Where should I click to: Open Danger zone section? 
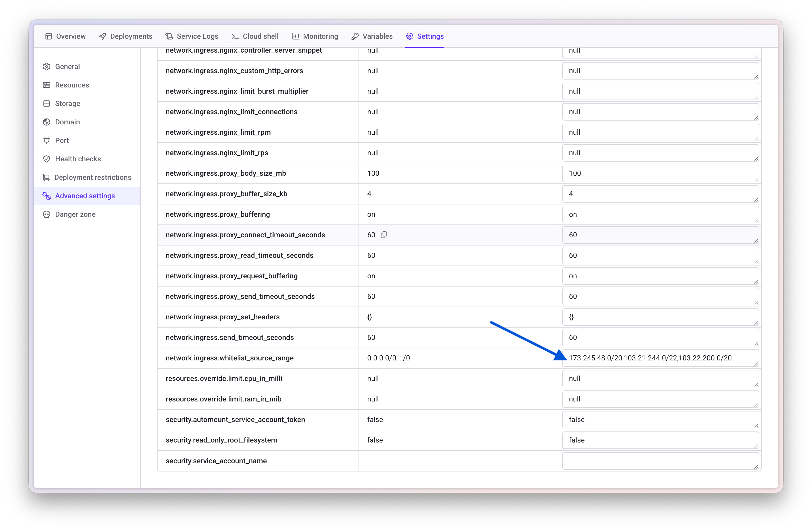(87, 214)
